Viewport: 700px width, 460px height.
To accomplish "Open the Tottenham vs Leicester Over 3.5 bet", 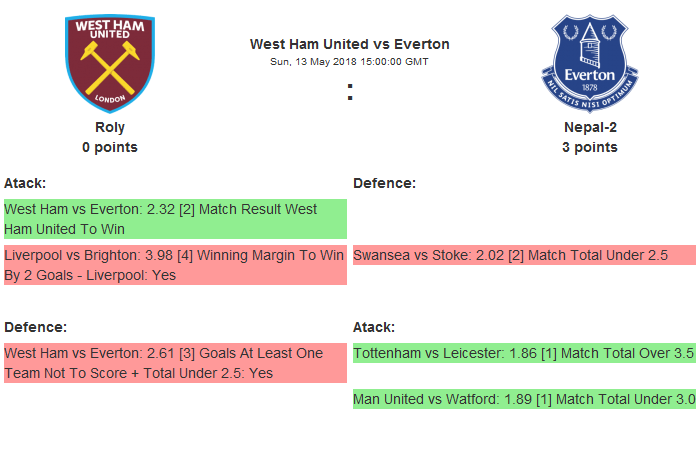I will [x=524, y=353].
